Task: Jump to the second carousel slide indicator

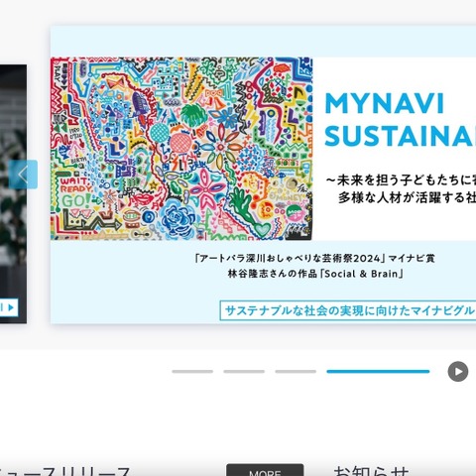Action: tap(244, 372)
